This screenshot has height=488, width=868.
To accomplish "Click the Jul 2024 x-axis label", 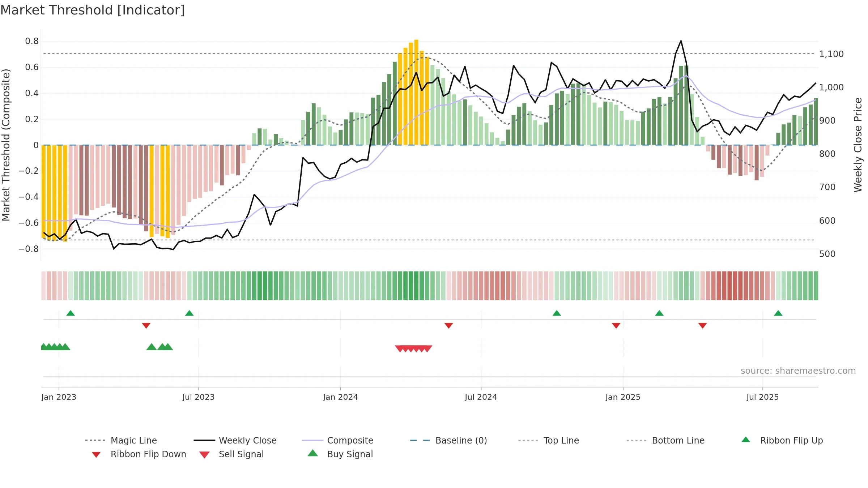I will (481, 397).
